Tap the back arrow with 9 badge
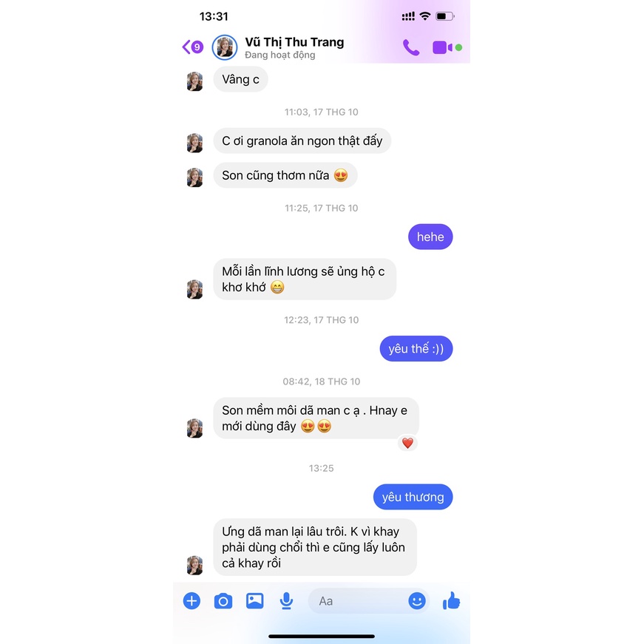The width and height of the screenshot is (644, 644). [x=193, y=47]
